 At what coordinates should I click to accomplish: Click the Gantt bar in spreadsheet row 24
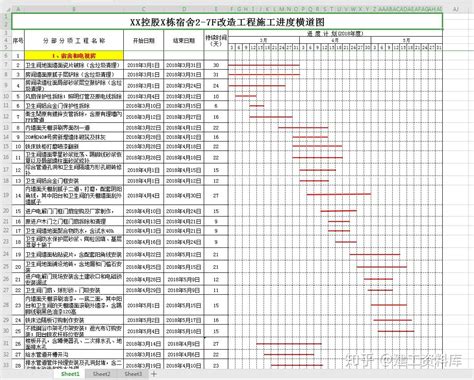coord(375,254)
